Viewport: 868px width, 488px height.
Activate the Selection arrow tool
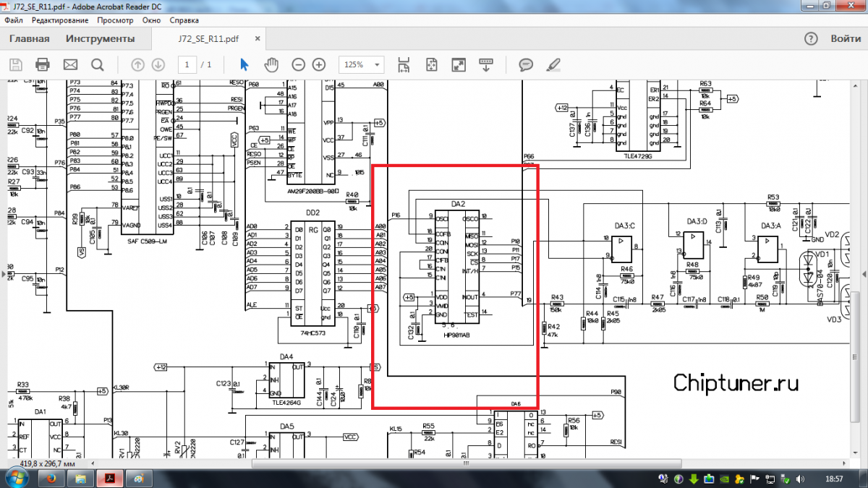(244, 64)
